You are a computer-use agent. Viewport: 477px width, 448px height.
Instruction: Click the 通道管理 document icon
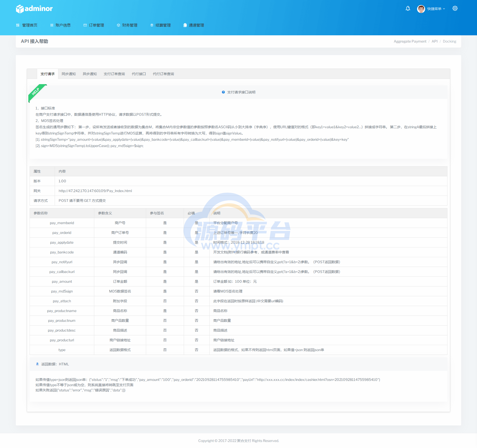(x=185, y=25)
